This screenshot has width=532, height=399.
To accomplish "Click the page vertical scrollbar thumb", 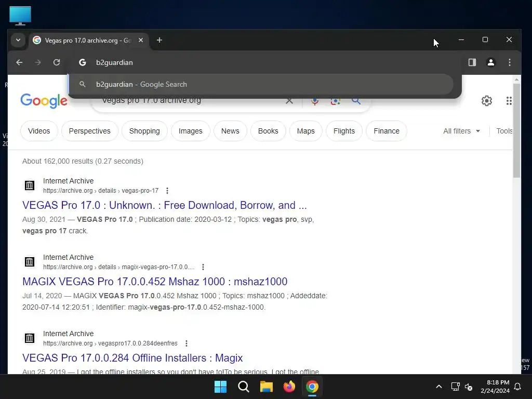I will (516, 130).
